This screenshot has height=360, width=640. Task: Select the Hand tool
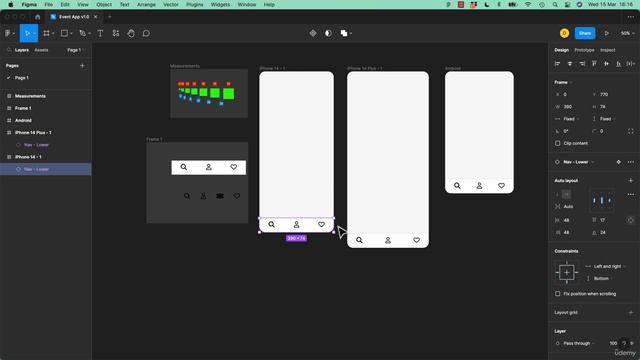(131, 33)
